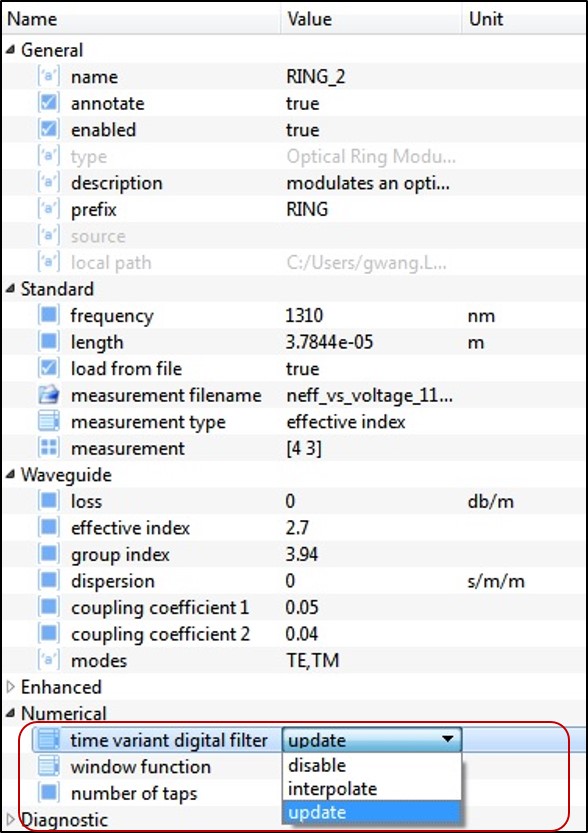Image resolution: width=588 pixels, height=833 pixels.
Task: Click the effective index value 2.7
Action: pyautogui.click(x=297, y=528)
